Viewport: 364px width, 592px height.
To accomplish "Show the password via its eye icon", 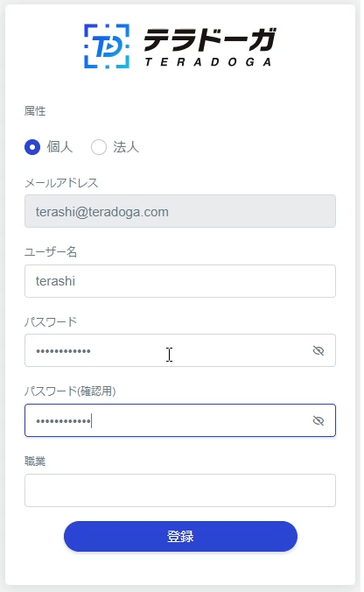I will click(318, 351).
